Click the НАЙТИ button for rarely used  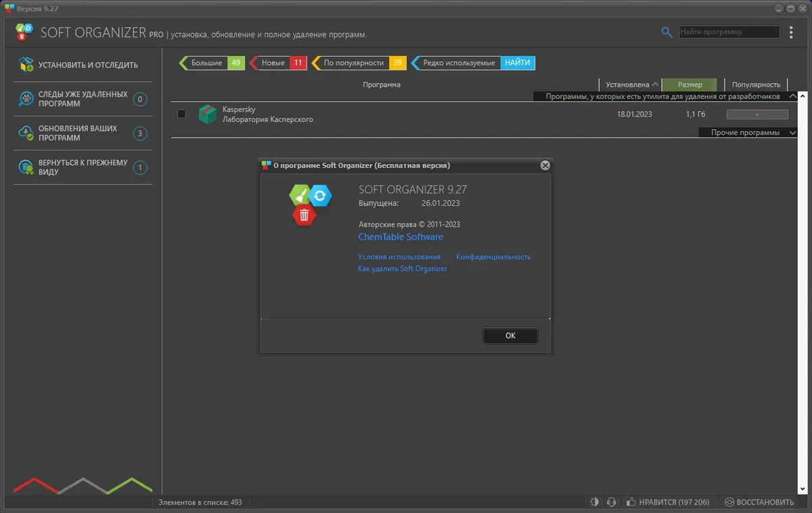pos(518,63)
